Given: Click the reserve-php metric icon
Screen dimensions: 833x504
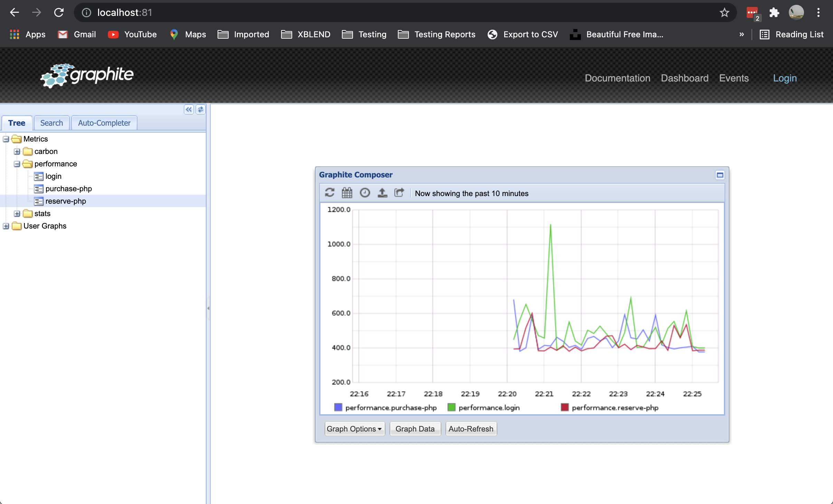Looking at the screenshot, I should click(x=39, y=201).
